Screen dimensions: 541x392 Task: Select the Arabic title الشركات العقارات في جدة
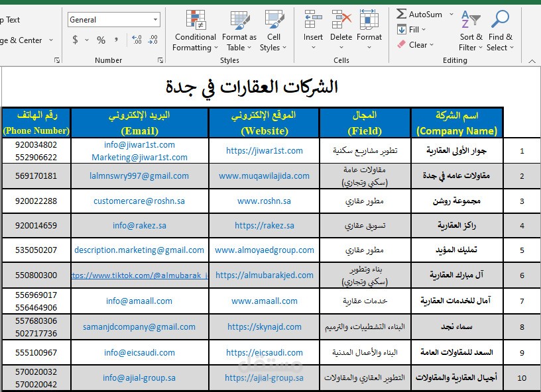tap(251, 87)
